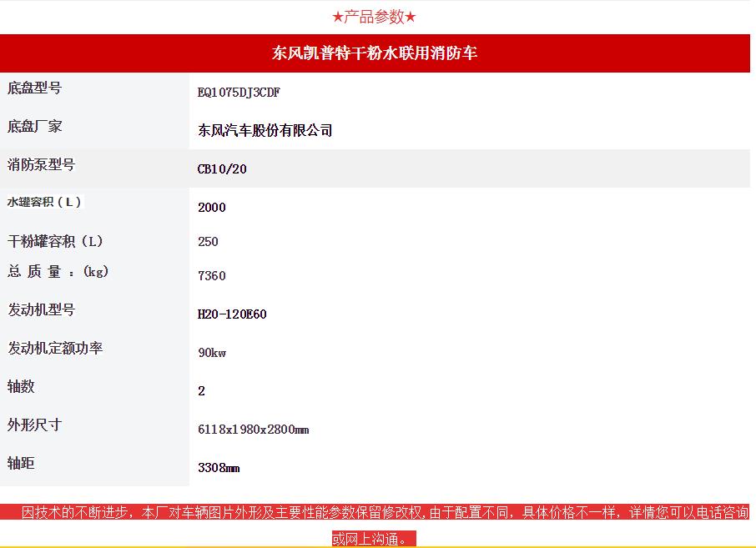
Task: Select total mass value 7360
Action: point(212,276)
